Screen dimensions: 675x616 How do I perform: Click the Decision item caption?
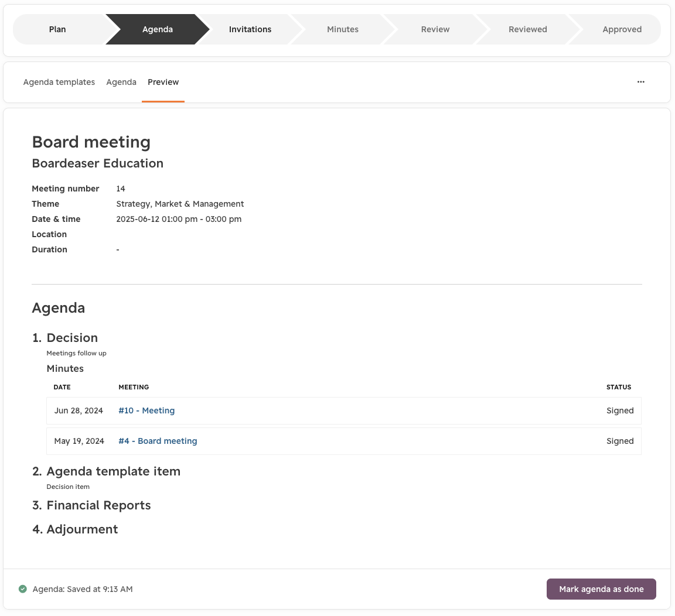point(68,487)
